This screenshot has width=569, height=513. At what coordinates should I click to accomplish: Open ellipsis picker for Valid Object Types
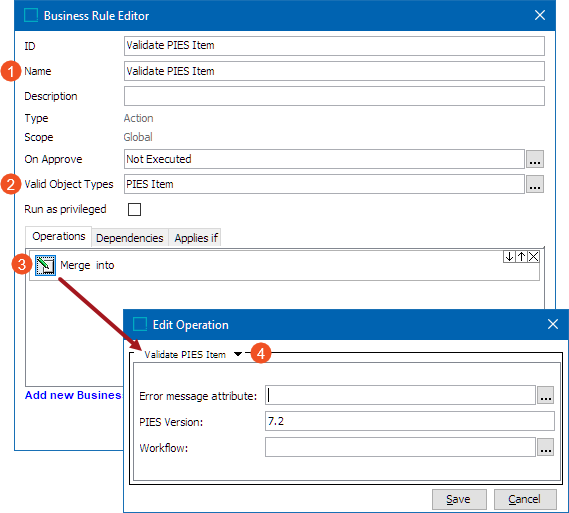[535, 184]
